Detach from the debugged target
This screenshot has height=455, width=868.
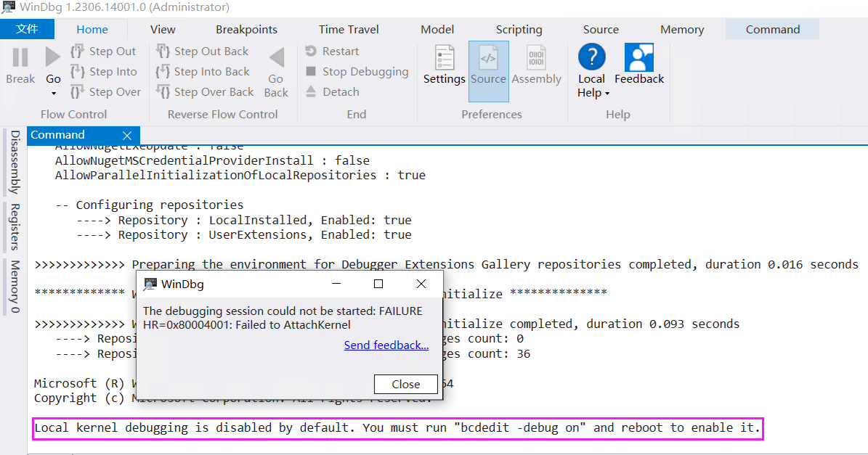(x=332, y=92)
